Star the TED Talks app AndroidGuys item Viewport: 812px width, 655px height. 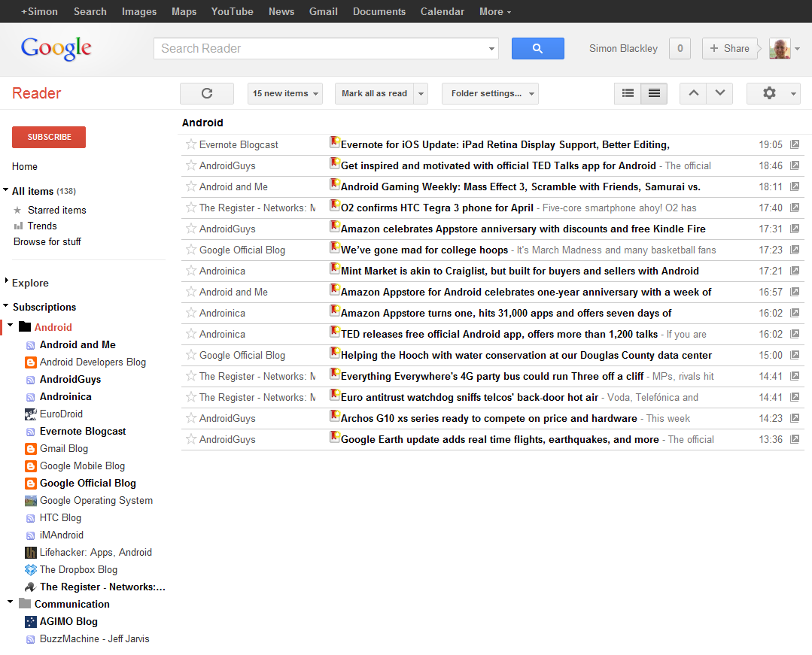tap(190, 165)
